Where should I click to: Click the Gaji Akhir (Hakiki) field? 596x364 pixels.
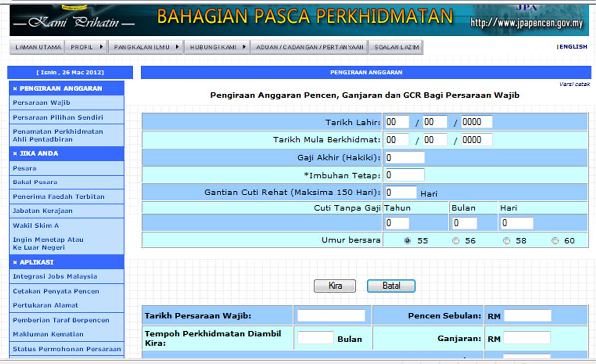click(x=405, y=157)
